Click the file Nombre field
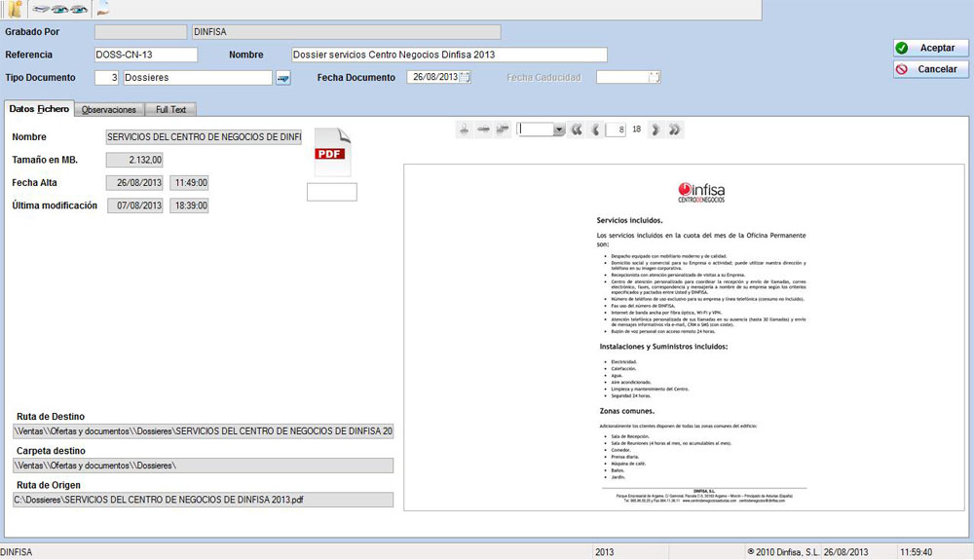 [204, 136]
